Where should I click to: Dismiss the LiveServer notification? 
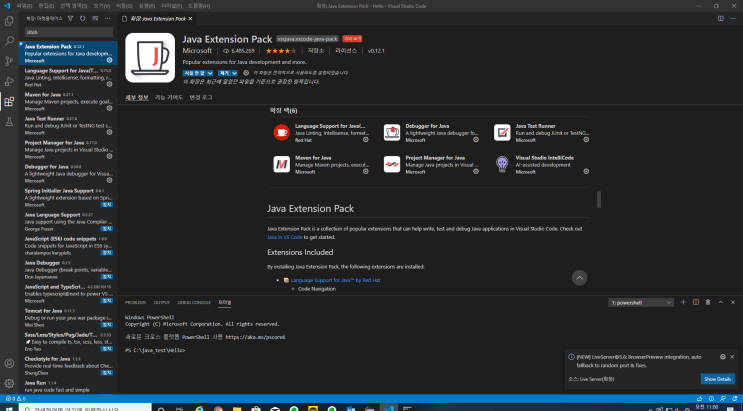pos(732,356)
